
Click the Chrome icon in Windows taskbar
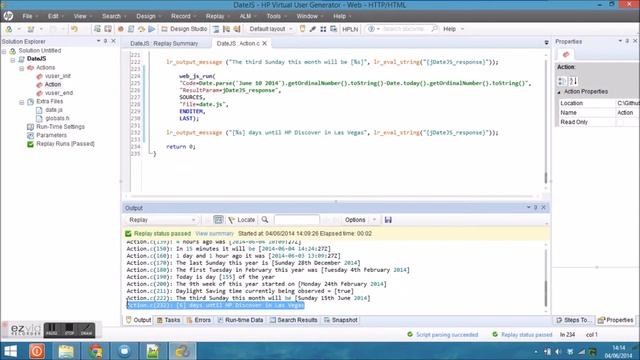click(95, 351)
